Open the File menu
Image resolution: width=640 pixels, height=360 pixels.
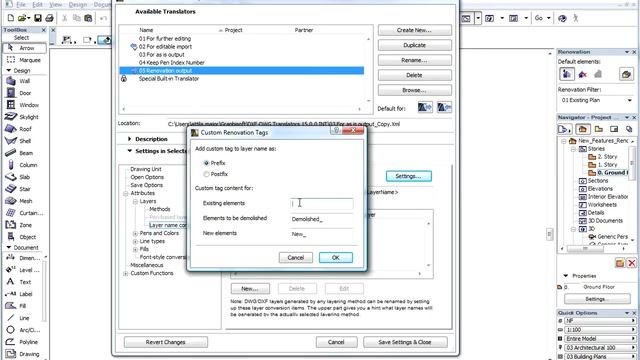(21, 4)
